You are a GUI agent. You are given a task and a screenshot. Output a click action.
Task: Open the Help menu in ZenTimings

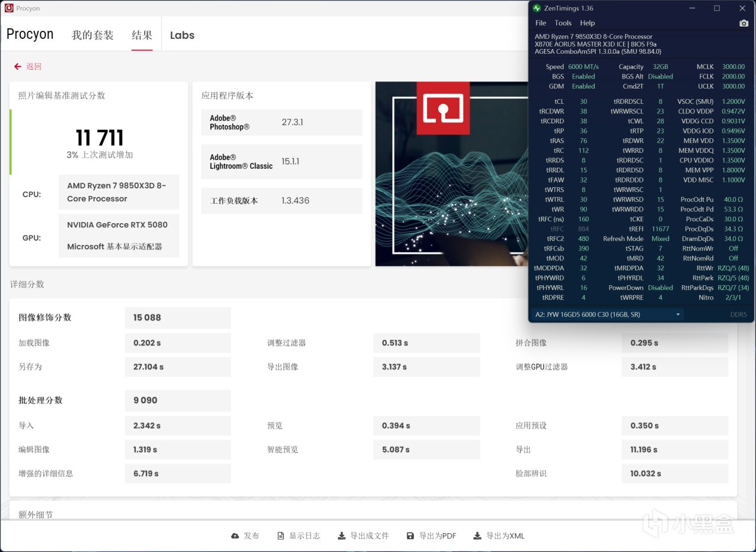[x=587, y=23]
